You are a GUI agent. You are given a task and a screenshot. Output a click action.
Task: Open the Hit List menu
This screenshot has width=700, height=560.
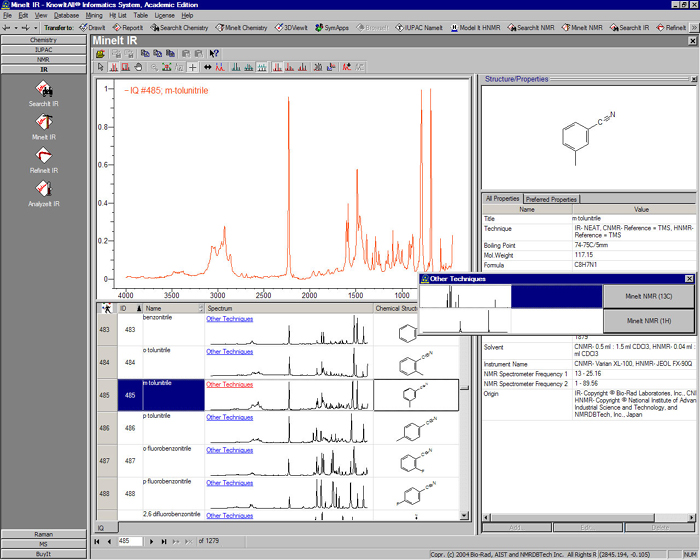118,15
